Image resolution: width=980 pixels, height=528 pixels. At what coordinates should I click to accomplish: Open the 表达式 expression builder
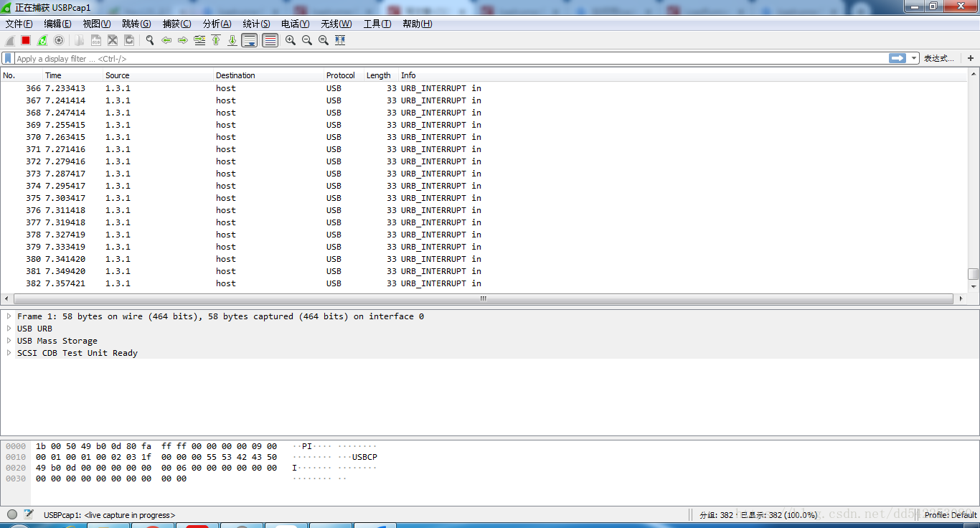pyautogui.click(x=938, y=59)
